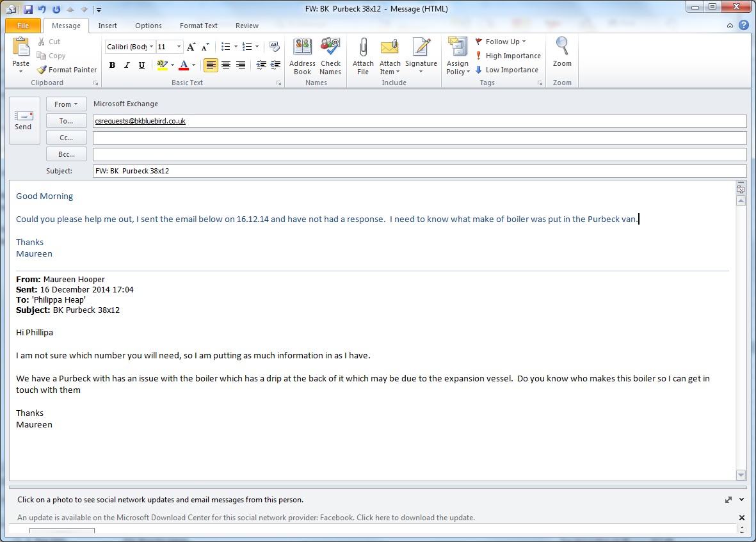Screen dimensions: 756x542
Task: Shrink the font size
Action: pyautogui.click(x=205, y=47)
